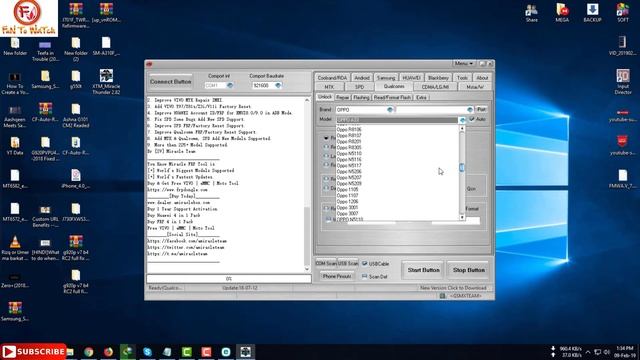Click the Start Button

[x=423, y=270]
